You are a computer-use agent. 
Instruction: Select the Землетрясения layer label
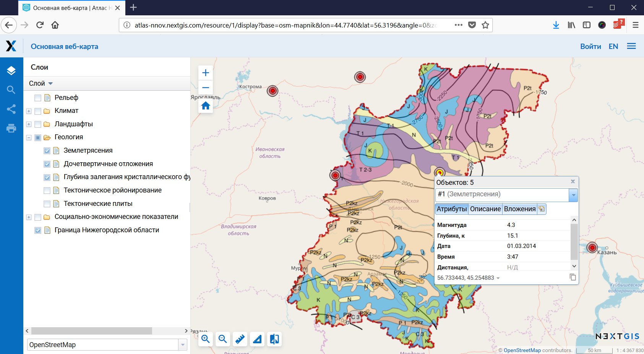tap(88, 150)
